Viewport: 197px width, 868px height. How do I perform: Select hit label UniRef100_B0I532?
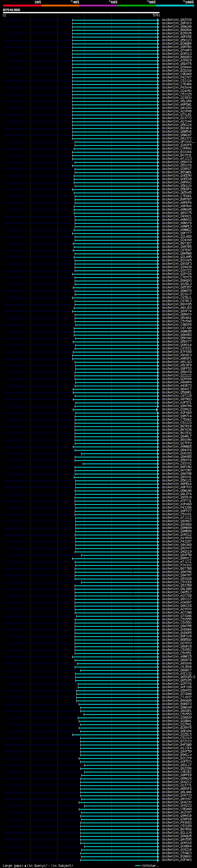(177, 433)
